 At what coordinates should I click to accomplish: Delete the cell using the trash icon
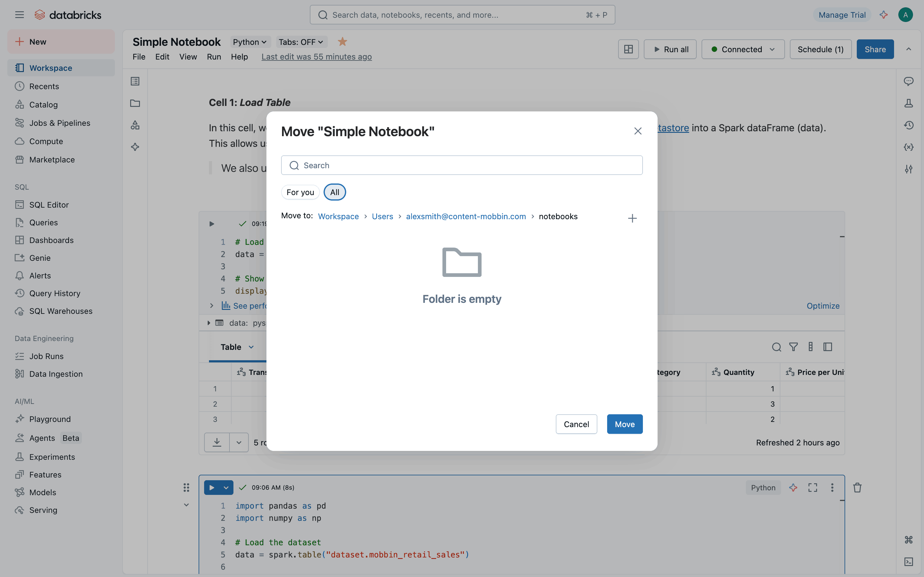coord(857,488)
